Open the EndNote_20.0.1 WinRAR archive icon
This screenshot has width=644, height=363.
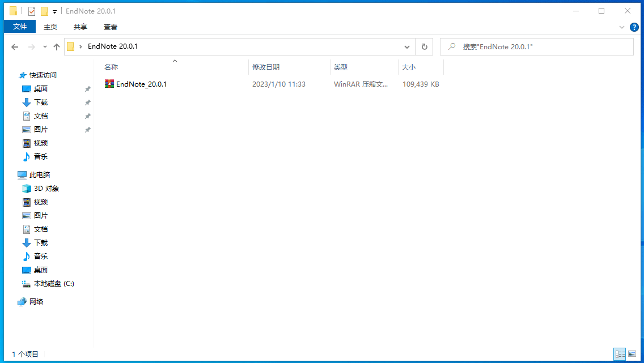pyautogui.click(x=109, y=84)
